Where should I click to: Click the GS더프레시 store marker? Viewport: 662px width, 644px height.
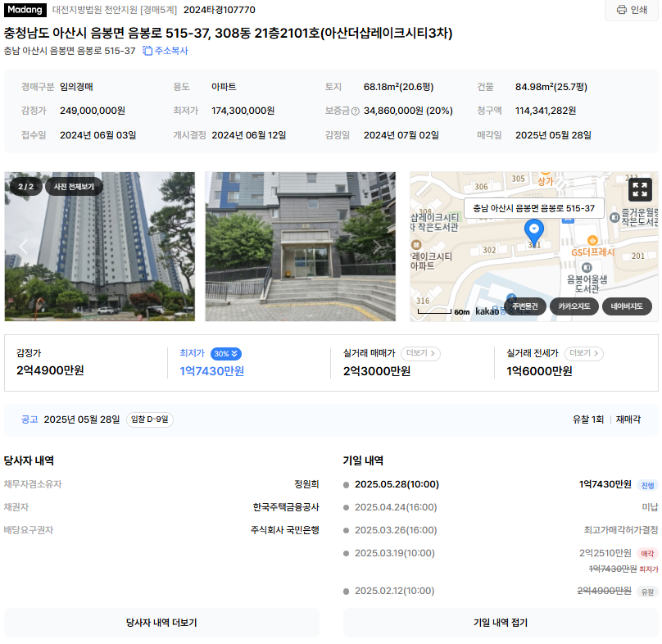click(x=592, y=241)
